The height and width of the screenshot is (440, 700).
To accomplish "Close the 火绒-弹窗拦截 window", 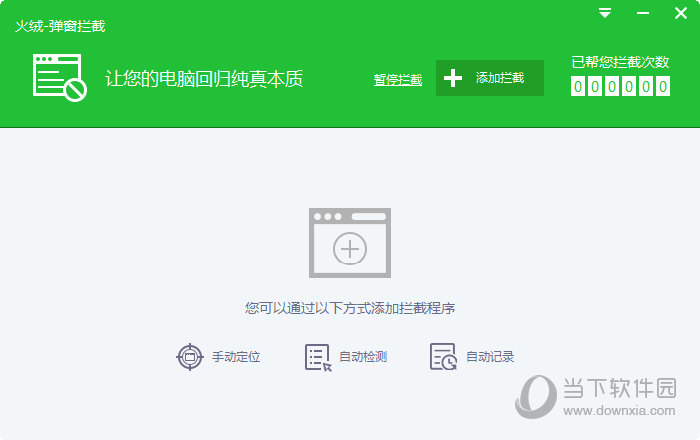I will [x=680, y=13].
